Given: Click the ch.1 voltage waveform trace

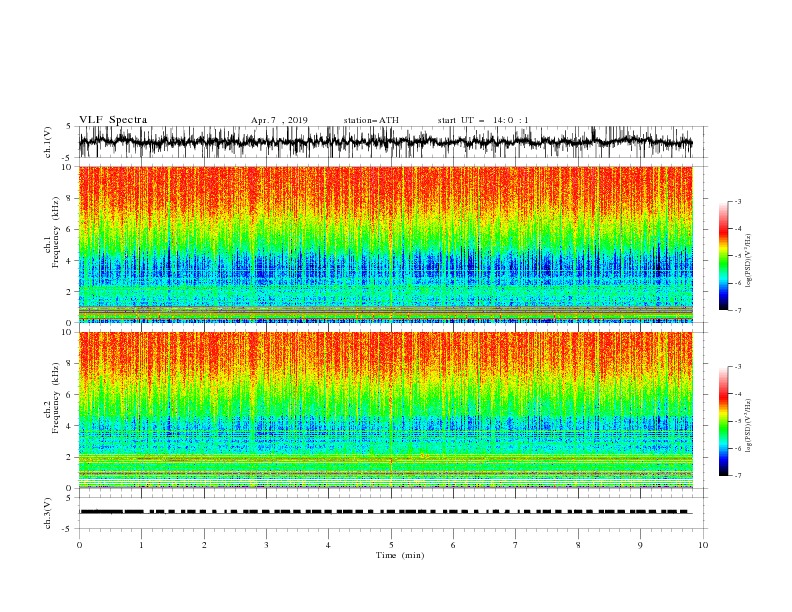Looking at the screenshot, I should click(385, 142).
